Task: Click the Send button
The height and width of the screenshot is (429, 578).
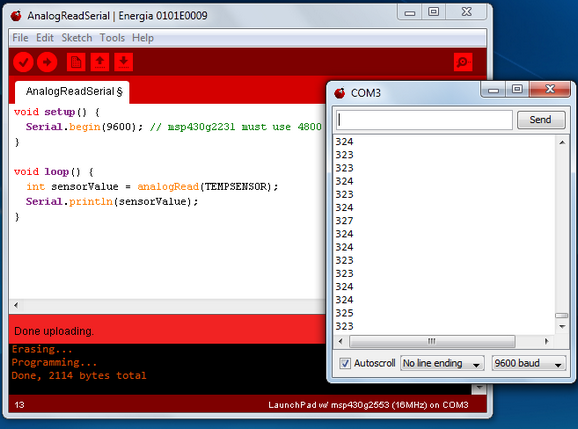Action: click(x=541, y=120)
